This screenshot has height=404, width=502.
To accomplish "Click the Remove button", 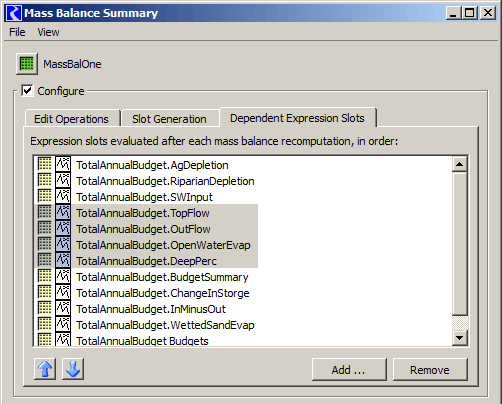I will pyautogui.click(x=430, y=370).
